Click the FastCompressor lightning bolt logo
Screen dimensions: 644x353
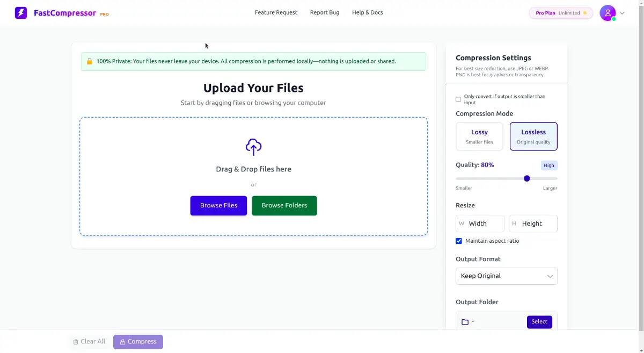[x=21, y=13]
